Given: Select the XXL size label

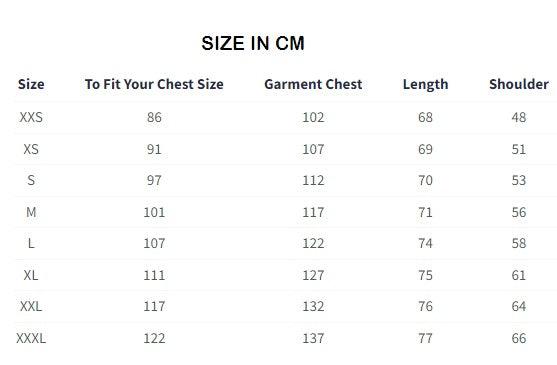Looking at the screenshot, I should coord(31,306).
